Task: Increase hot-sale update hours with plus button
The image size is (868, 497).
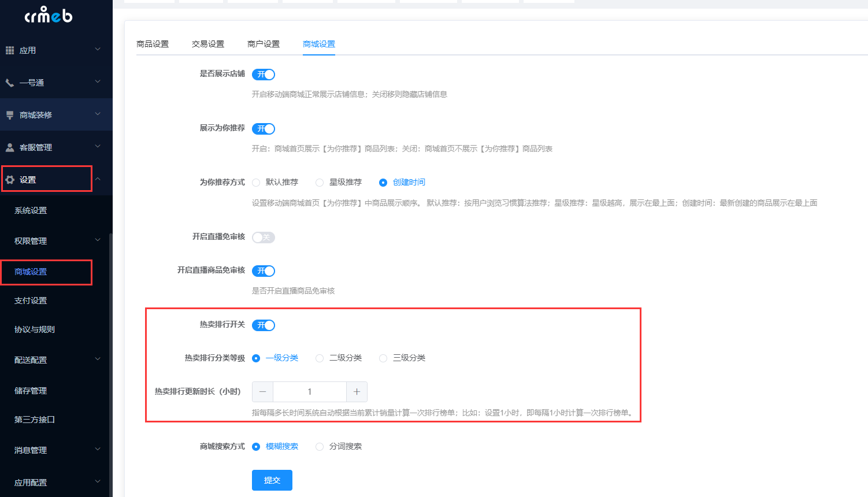Action: (357, 392)
